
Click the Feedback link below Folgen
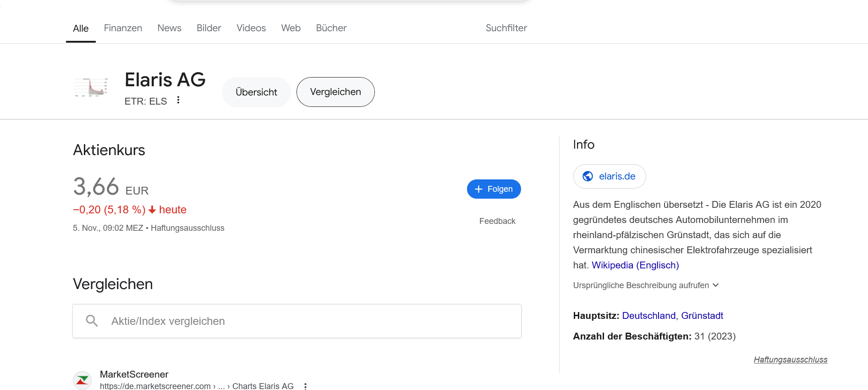(x=497, y=221)
